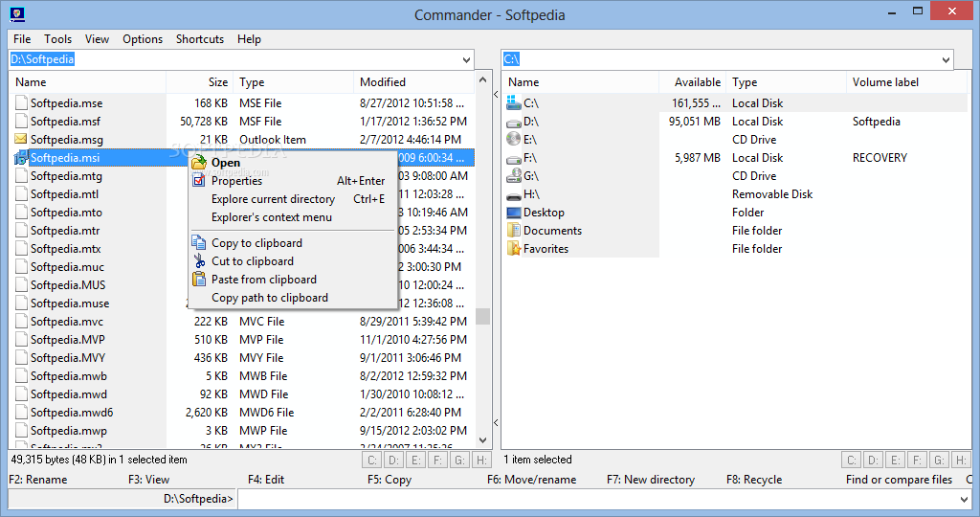This screenshot has width=980, height=517.
Task: Sort right pane by Volume label header
Action: tap(906, 82)
